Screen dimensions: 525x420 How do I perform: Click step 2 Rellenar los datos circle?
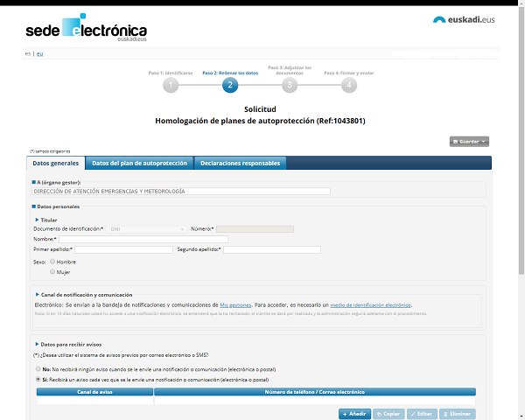pos(229,85)
